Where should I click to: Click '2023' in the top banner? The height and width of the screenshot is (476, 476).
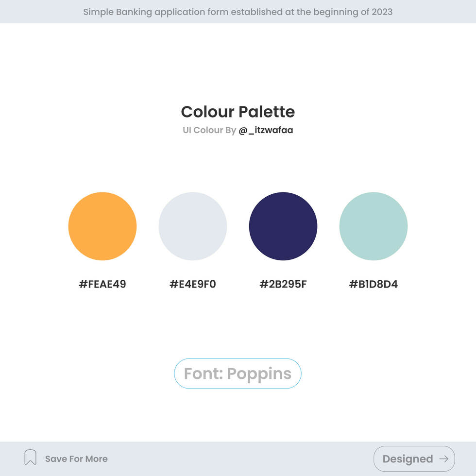click(x=382, y=12)
